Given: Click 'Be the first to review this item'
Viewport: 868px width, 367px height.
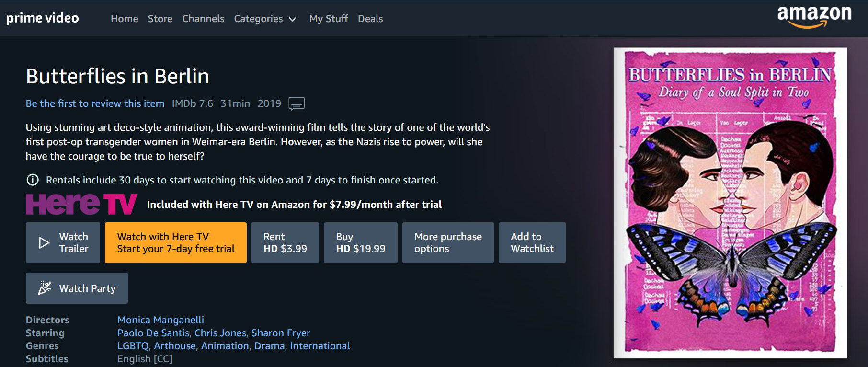Looking at the screenshot, I should point(95,103).
